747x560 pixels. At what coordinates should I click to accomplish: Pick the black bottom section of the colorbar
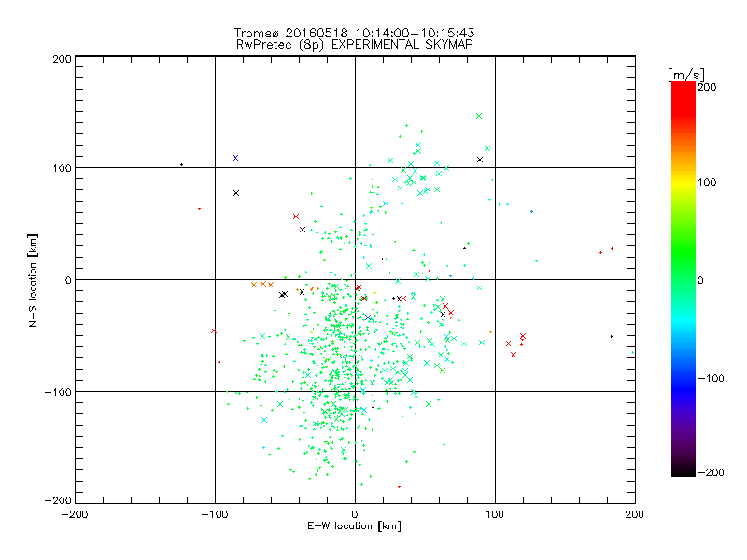coord(684,469)
